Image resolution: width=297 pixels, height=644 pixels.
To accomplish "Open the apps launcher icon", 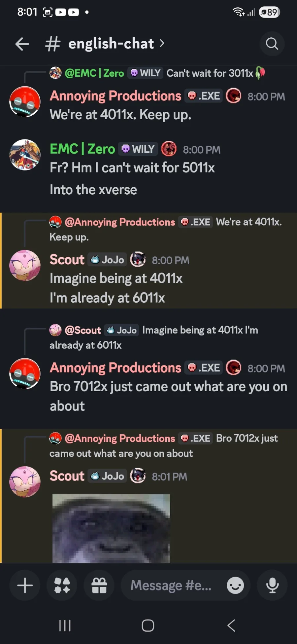I will 62,586.
